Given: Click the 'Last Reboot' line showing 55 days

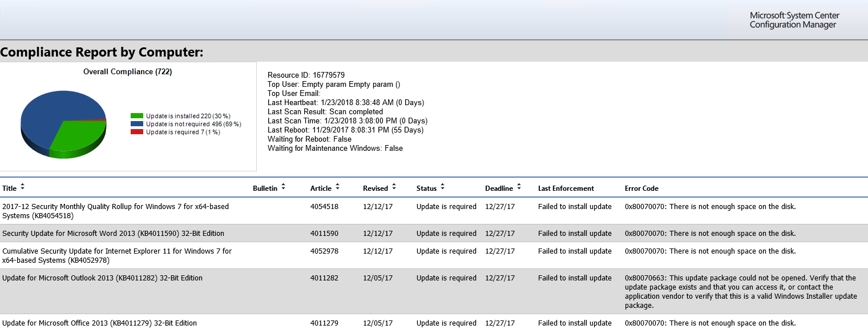Looking at the screenshot, I should (346, 130).
